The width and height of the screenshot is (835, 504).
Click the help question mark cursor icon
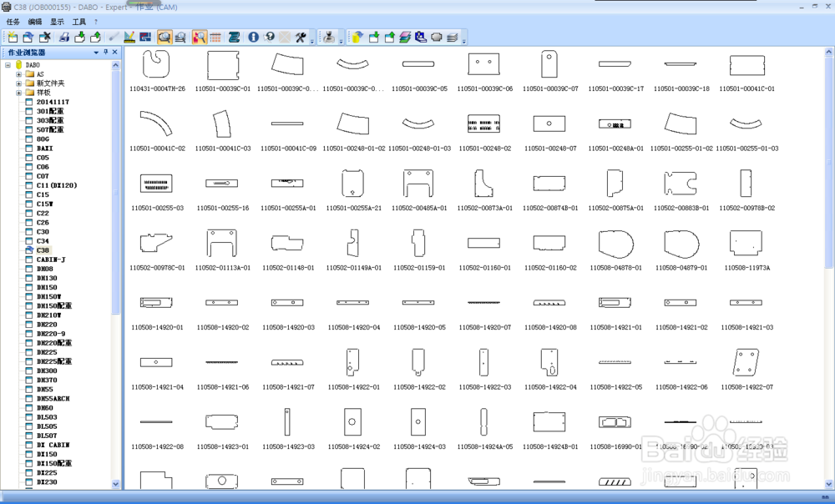pyautogui.click(x=270, y=37)
